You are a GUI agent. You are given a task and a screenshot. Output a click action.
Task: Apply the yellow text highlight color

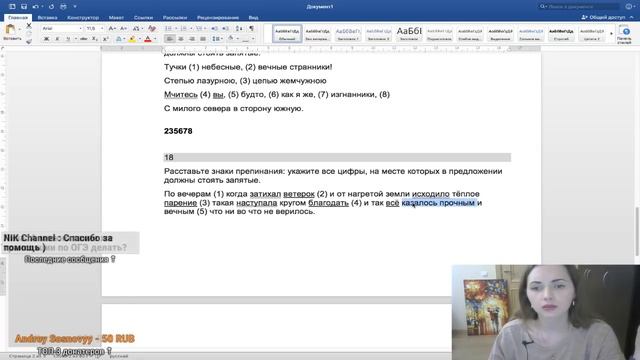[x=132, y=39]
